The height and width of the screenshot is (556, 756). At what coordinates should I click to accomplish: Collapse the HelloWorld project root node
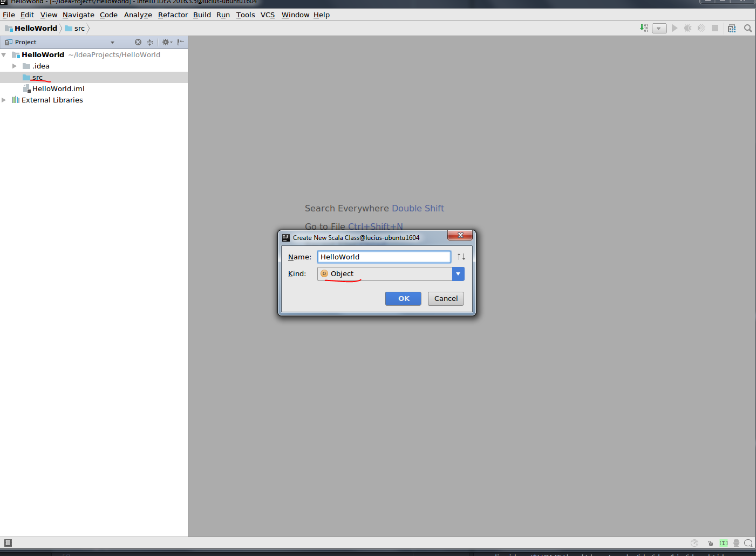[4, 55]
